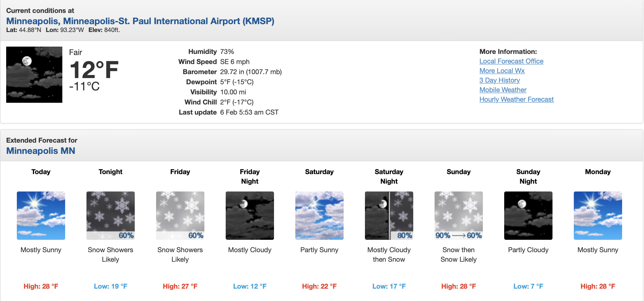This screenshot has width=644, height=301.
Task: Open Saturday Night 80% snow icon
Action: (x=389, y=216)
